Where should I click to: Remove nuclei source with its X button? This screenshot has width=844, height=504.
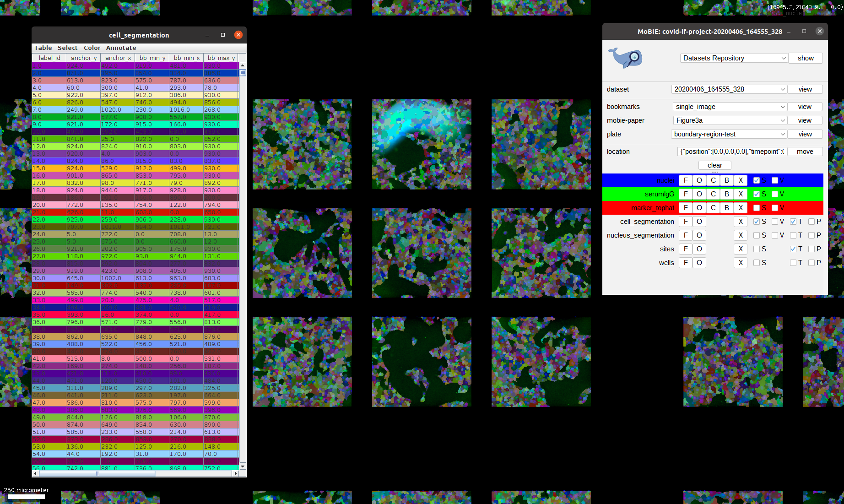pos(741,180)
